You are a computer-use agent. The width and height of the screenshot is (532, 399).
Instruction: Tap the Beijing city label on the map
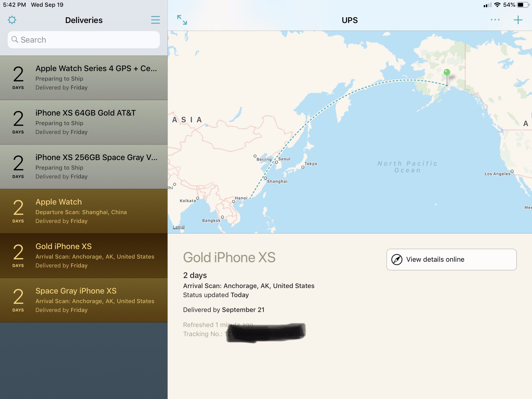pyautogui.click(x=264, y=159)
